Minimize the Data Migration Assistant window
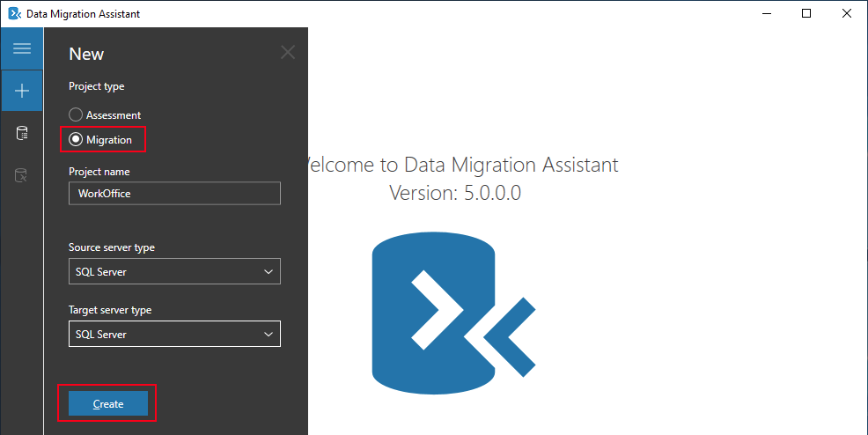The image size is (868, 435). point(766,14)
